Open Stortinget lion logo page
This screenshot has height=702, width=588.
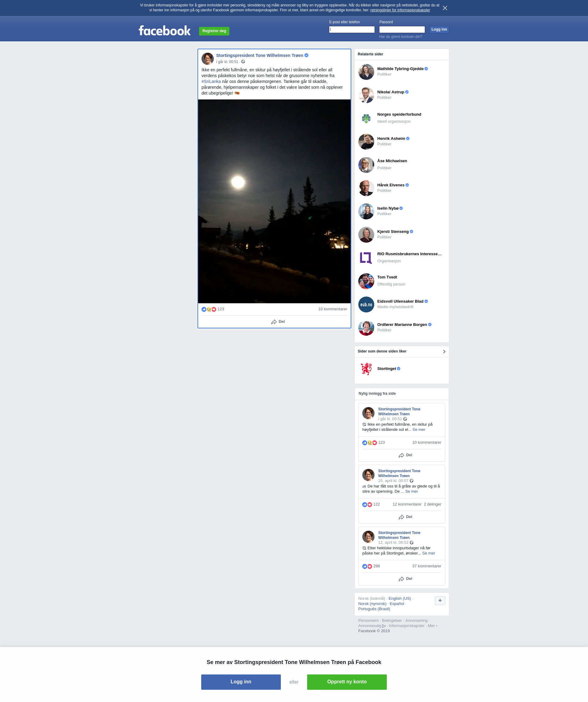click(366, 369)
